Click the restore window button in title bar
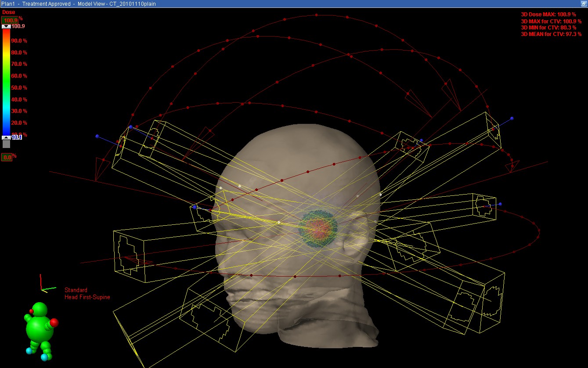 click(583, 4)
